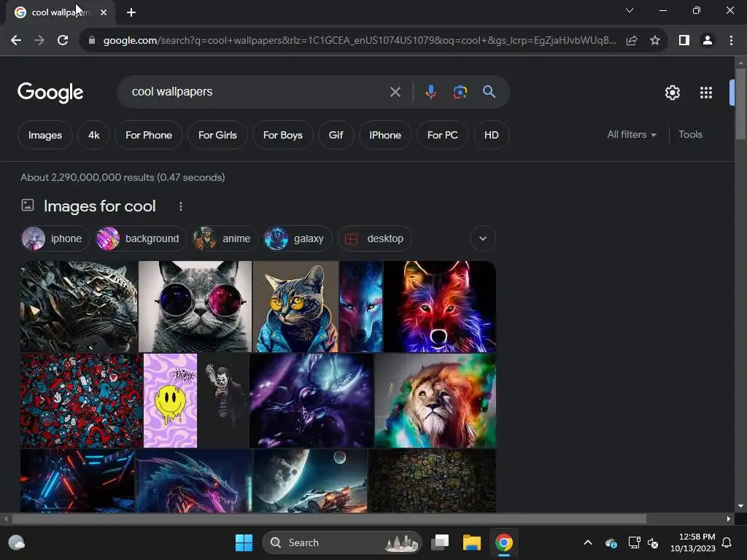The width and height of the screenshot is (747, 560).
Task: Open File Explorer from the taskbar
Action: pos(472,542)
